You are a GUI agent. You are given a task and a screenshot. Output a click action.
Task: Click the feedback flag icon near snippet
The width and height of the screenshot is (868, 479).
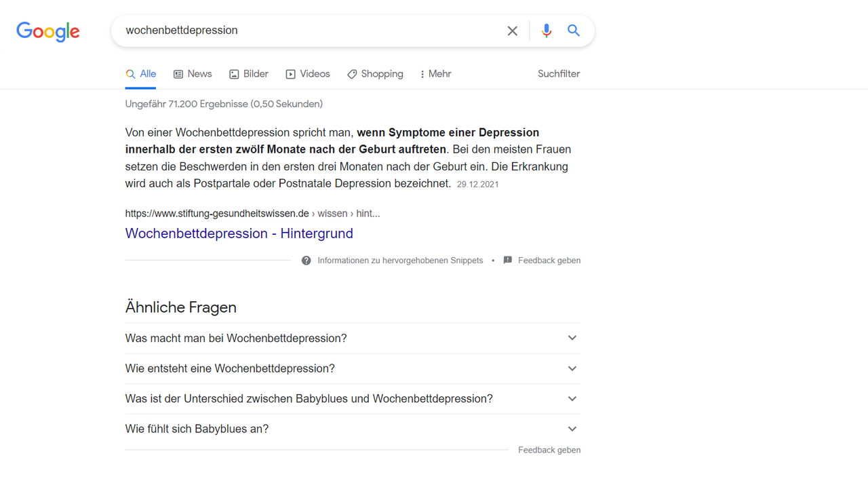point(508,261)
